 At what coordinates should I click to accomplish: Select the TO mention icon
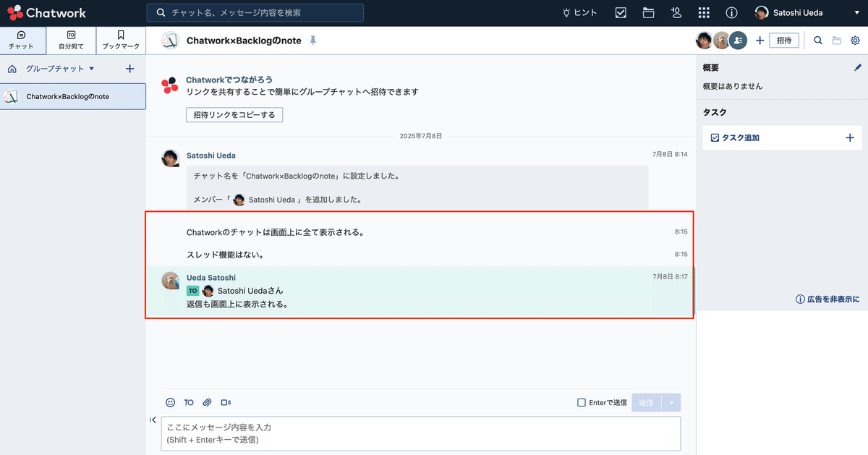tap(189, 402)
